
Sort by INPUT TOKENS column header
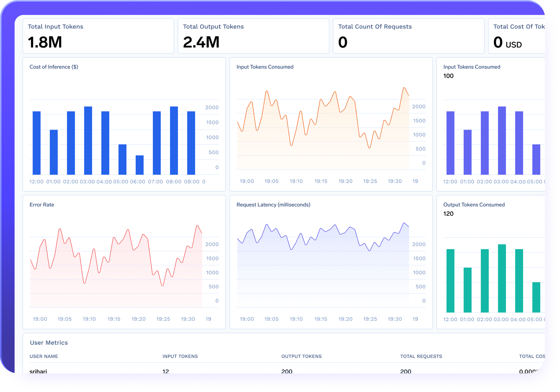[x=180, y=356]
